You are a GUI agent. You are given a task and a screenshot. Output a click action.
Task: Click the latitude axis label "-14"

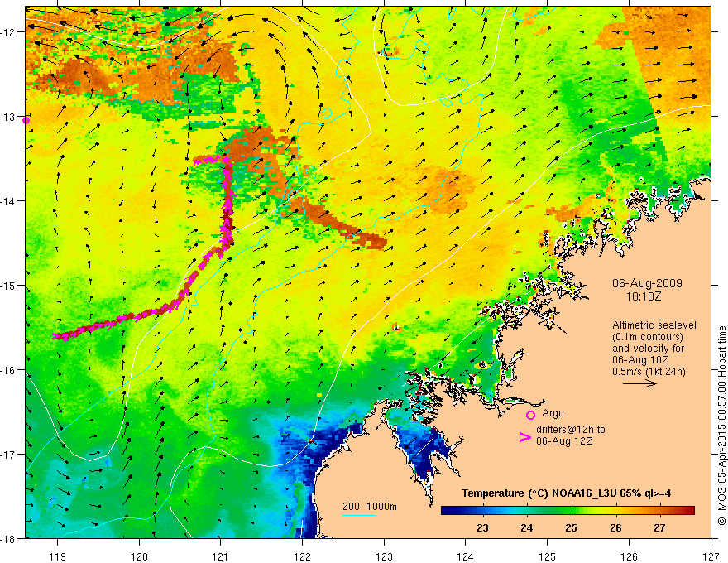click(9, 201)
